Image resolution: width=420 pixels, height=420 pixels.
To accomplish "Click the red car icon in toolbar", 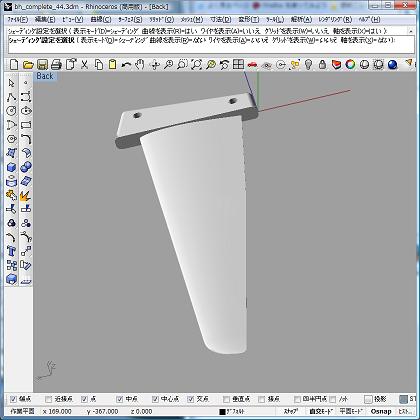I will click(252, 64).
